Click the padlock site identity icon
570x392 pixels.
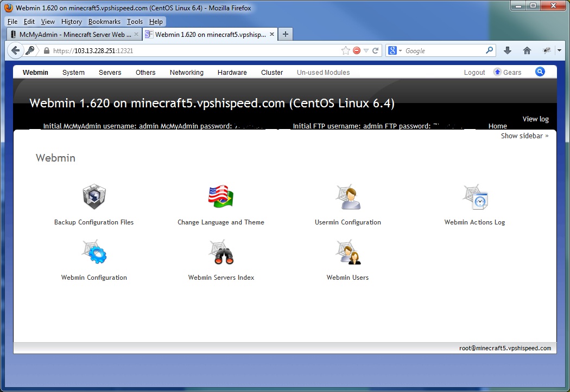(47, 51)
